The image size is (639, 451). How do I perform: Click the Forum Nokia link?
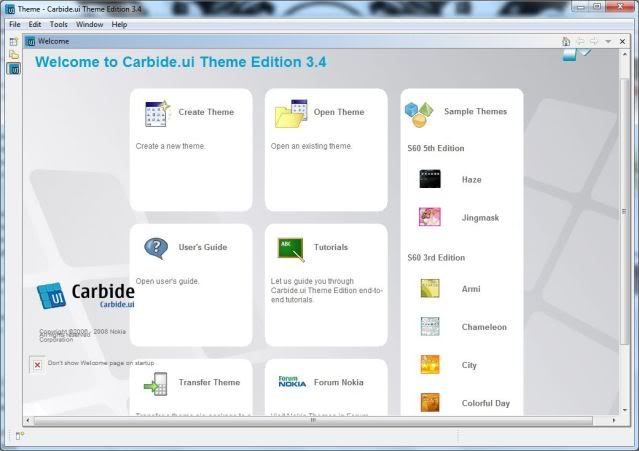[339, 383]
